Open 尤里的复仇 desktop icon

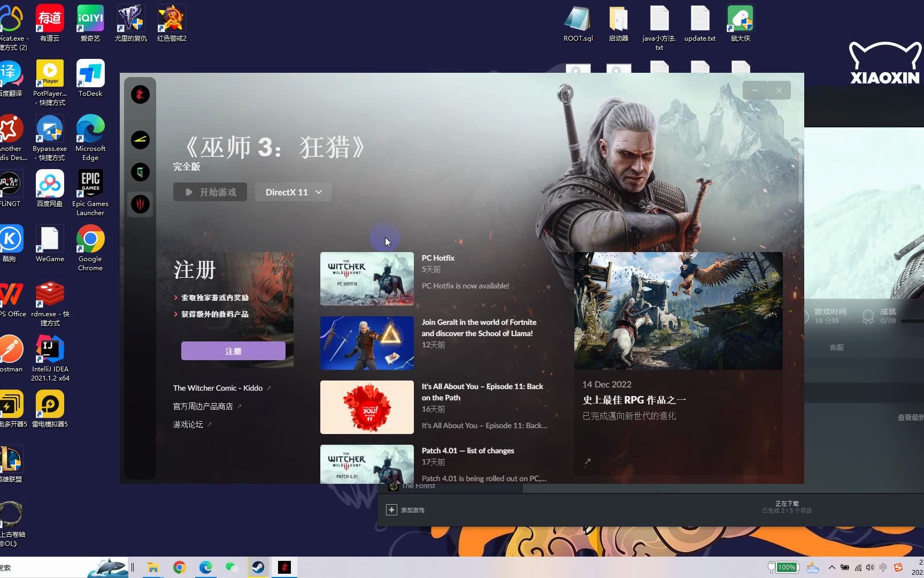[131, 22]
